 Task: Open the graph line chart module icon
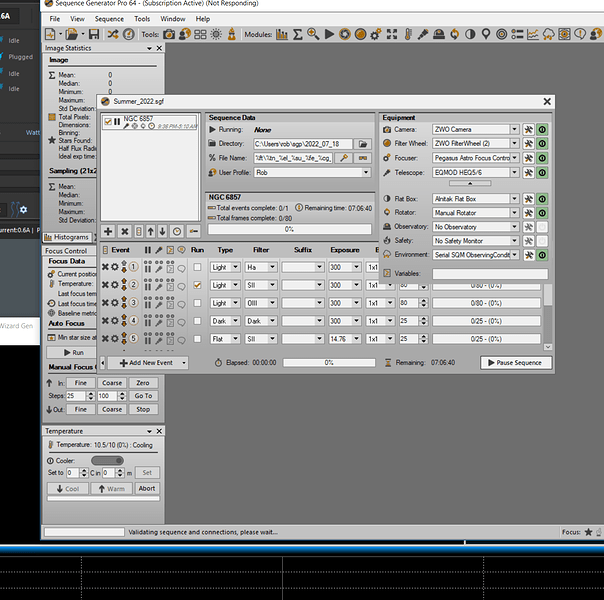coord(533,34)
